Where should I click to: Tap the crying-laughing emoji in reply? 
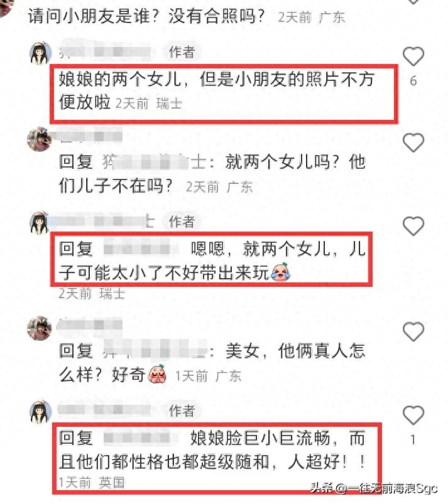[281, 272]
